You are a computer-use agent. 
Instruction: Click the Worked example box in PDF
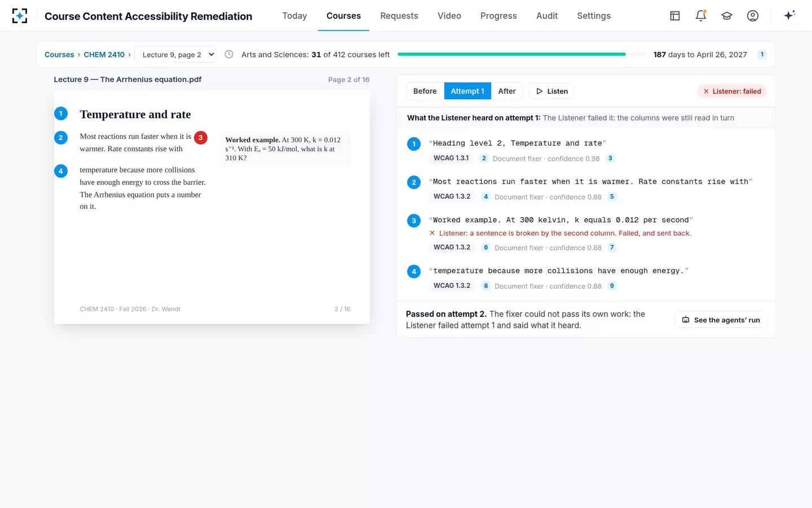pyautogui.click(x=285, y=149)
